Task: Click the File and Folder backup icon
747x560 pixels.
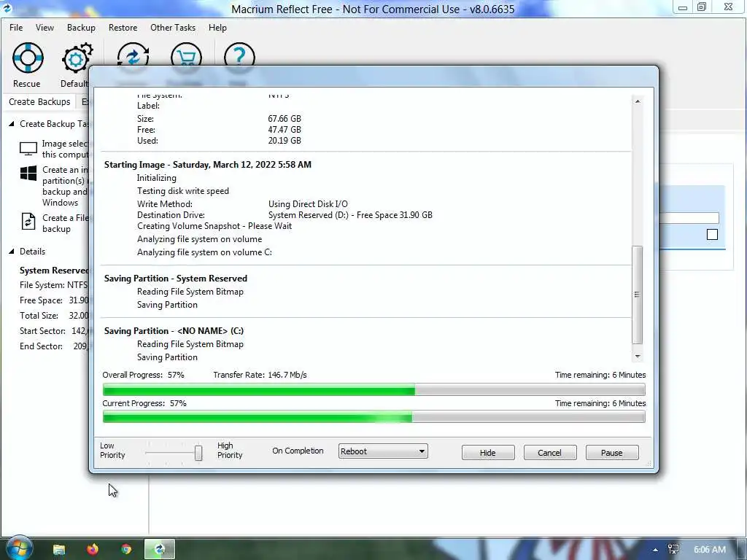Action: point(28,222)
